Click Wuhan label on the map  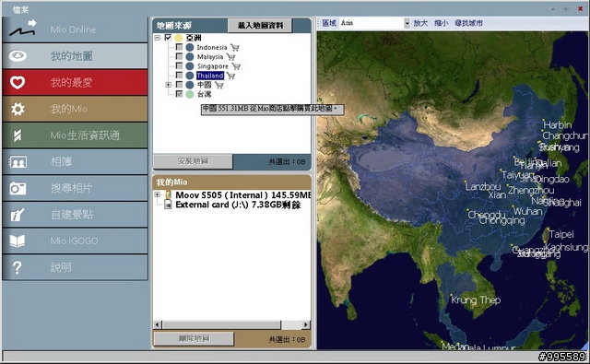pos(527,211)
